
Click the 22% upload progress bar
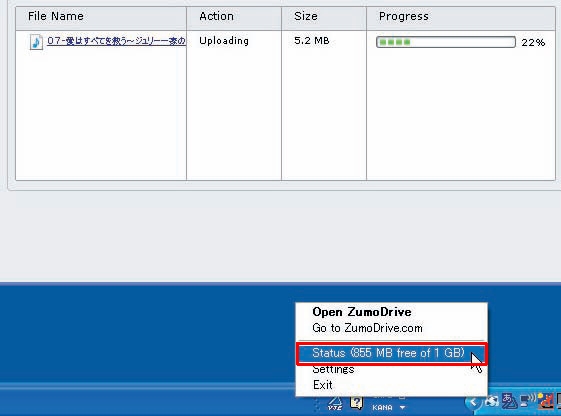click(x=446, y=42)
